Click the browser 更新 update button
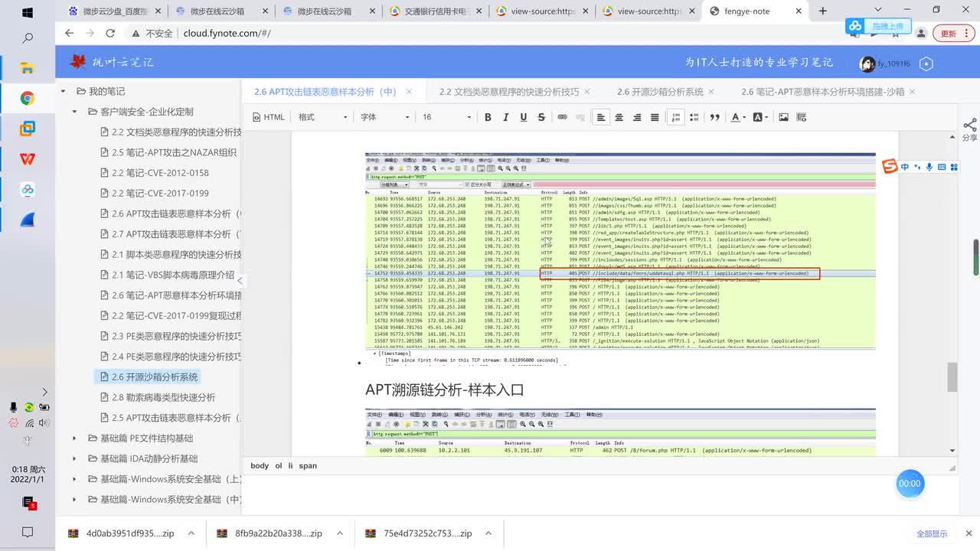The width and height of the screenshot is (980, 551). (952, 34)
